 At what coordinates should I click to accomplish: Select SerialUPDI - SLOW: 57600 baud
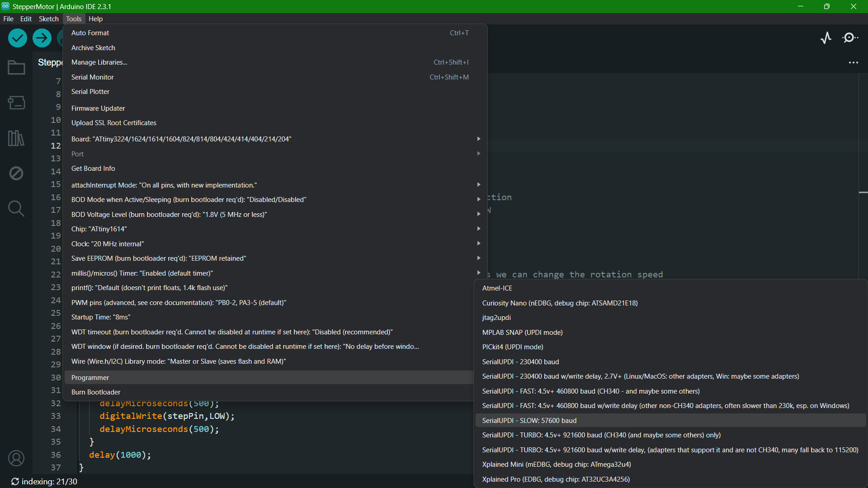[x=671, y=421]
